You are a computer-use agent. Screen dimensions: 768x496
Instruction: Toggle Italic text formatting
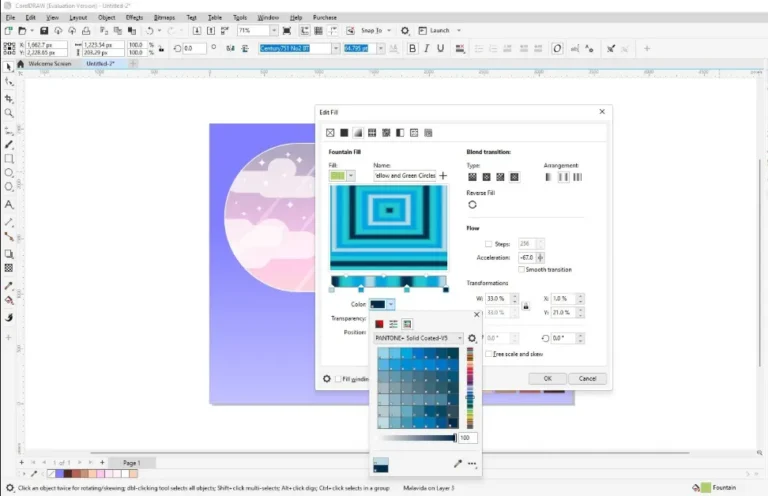tap(427, 48)
